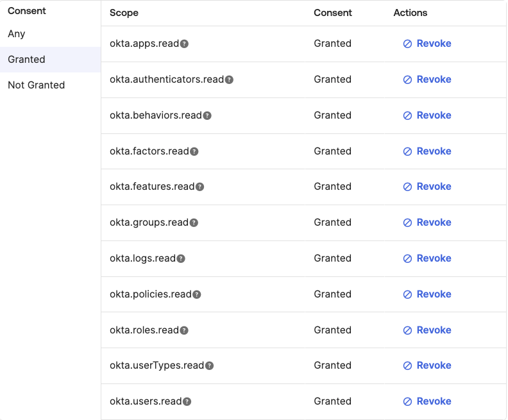Revoke consent for okta.authenticators.read
Image resolution: width=508 pixels, height=420 pixels.
tap(427, 80)
